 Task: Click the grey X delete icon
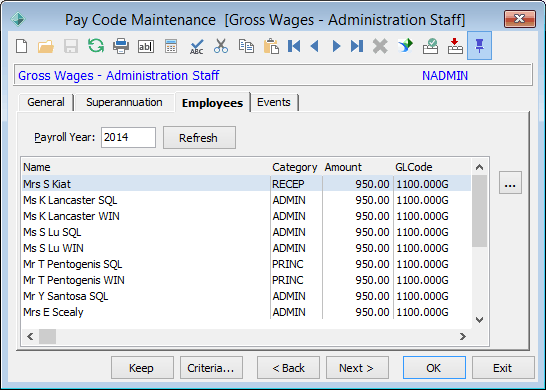[x=380, y=46]
